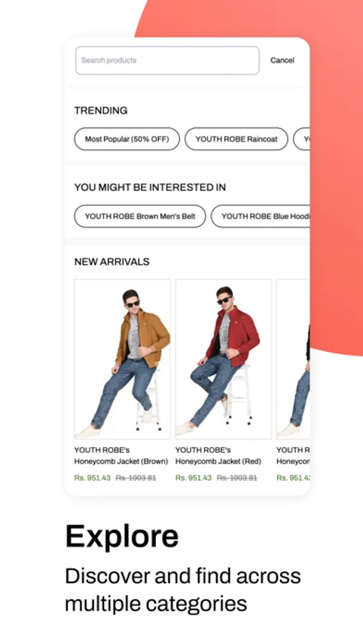Choose the YOUTH ROBE Raincoat trending chip
This screenshot has height=644, width=363.
tap(236, 139)
